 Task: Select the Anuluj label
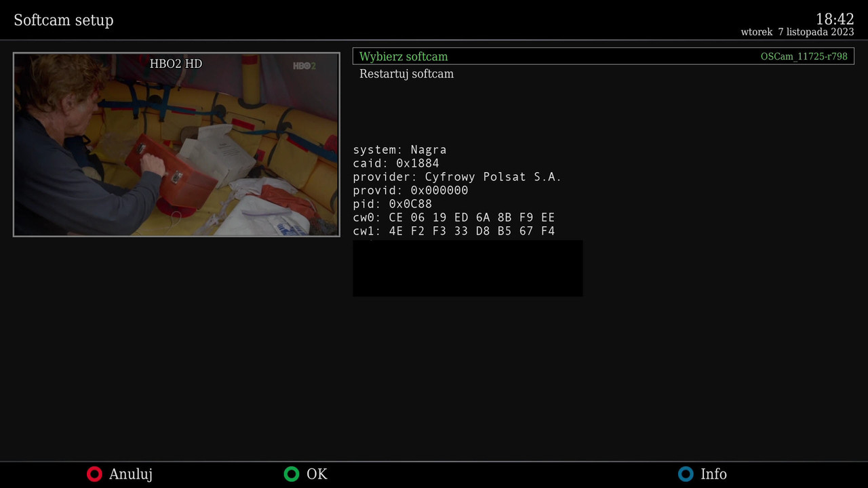(131, 474)
